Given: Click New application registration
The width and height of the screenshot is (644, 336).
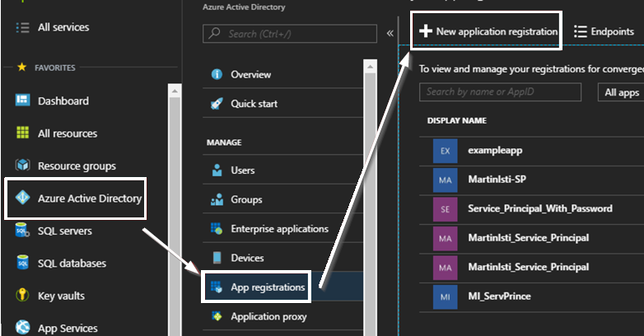Looking at the screenshot, I should [x=488, y=31].
